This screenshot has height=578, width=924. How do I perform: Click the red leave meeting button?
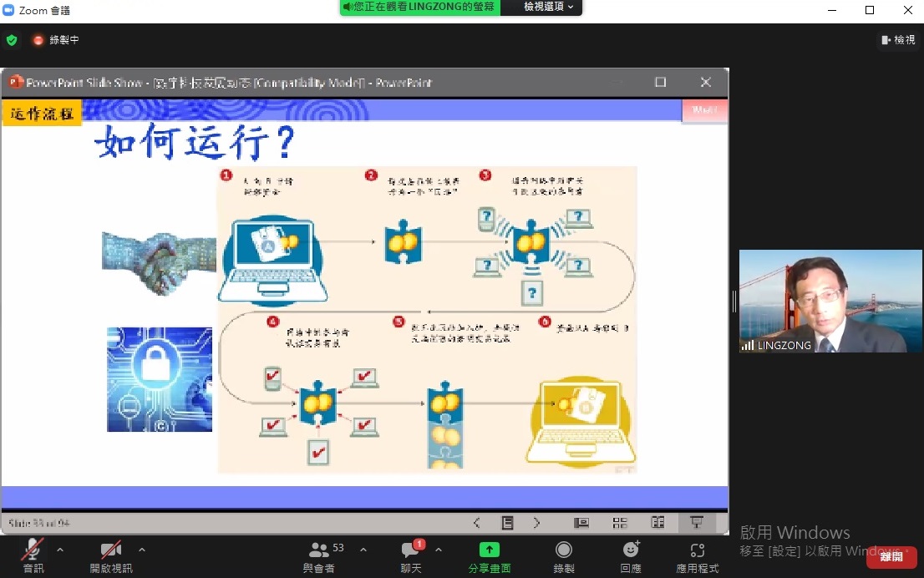coord(891,556)
